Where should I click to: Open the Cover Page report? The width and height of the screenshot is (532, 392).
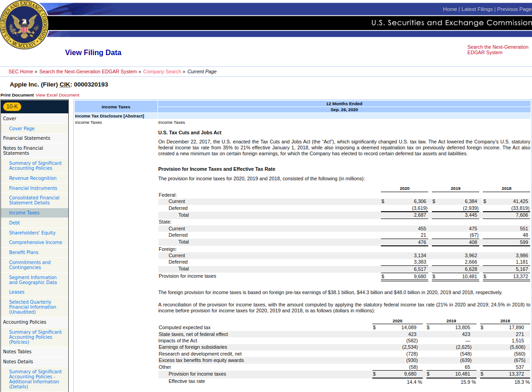[22, 128]
